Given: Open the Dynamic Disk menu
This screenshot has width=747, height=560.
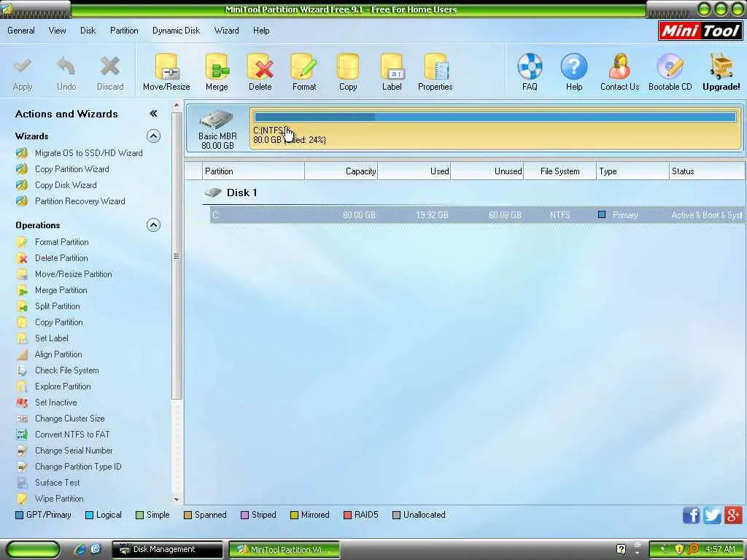Looking at the screenshot, I should point(176,31).
